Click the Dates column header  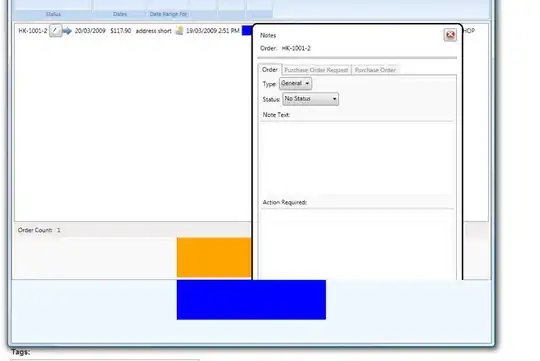click(120, 14)
